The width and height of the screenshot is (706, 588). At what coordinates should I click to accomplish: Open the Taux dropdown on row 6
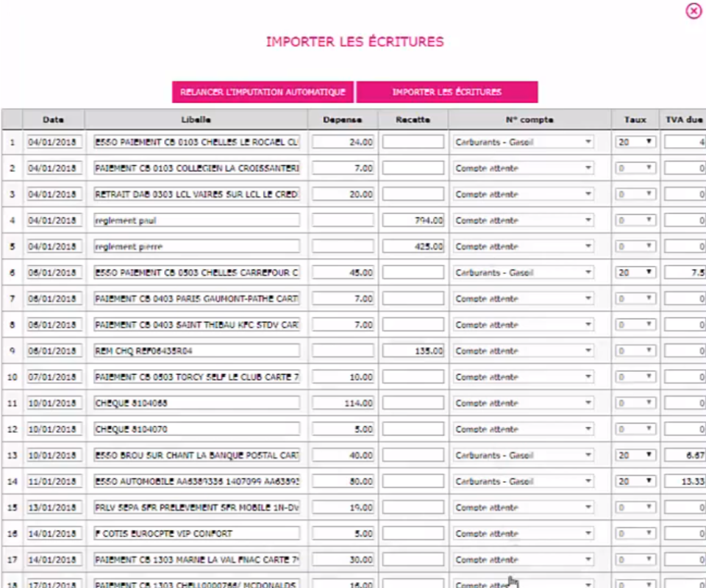tap(634, 272)
